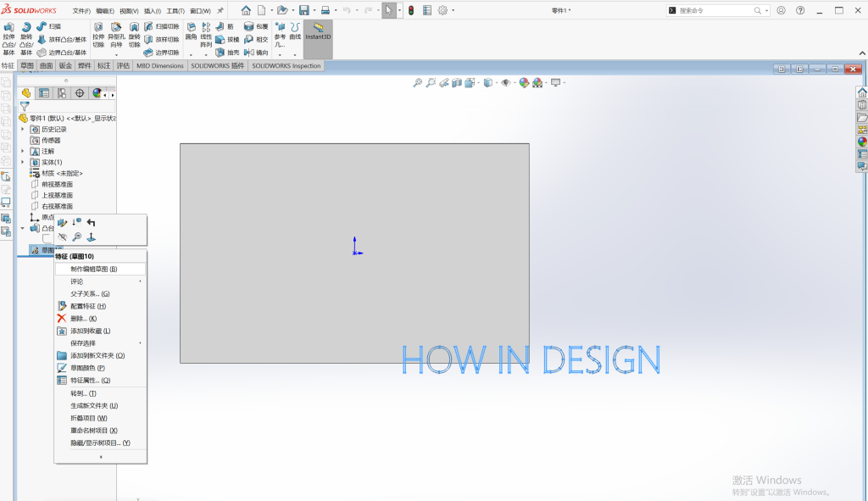Choose 草图颜色 (P) from the context menu
The width and height of the screenshot is (868, 501).
pos(100,368)
